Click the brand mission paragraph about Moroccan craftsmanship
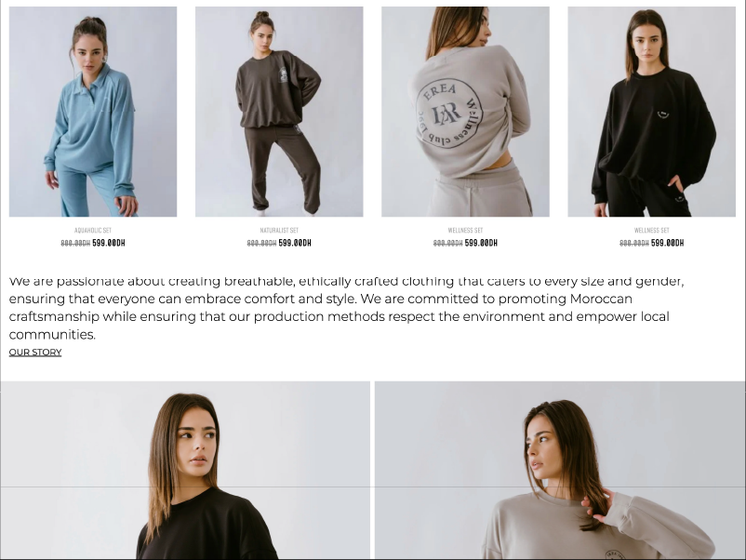The height and width of the screenshot is (560, 746). (x=346, y=308)
